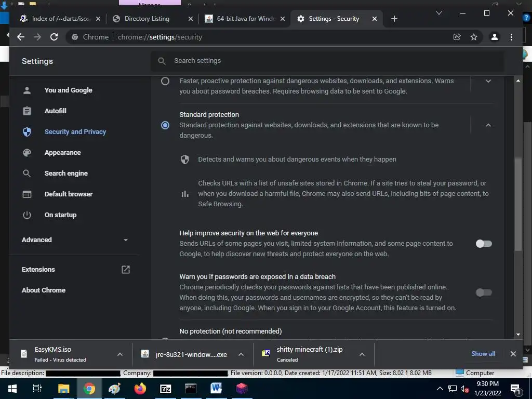Screen dimensions: 532x399
Task: Open the notification center icon
Action: pos(515,389)
